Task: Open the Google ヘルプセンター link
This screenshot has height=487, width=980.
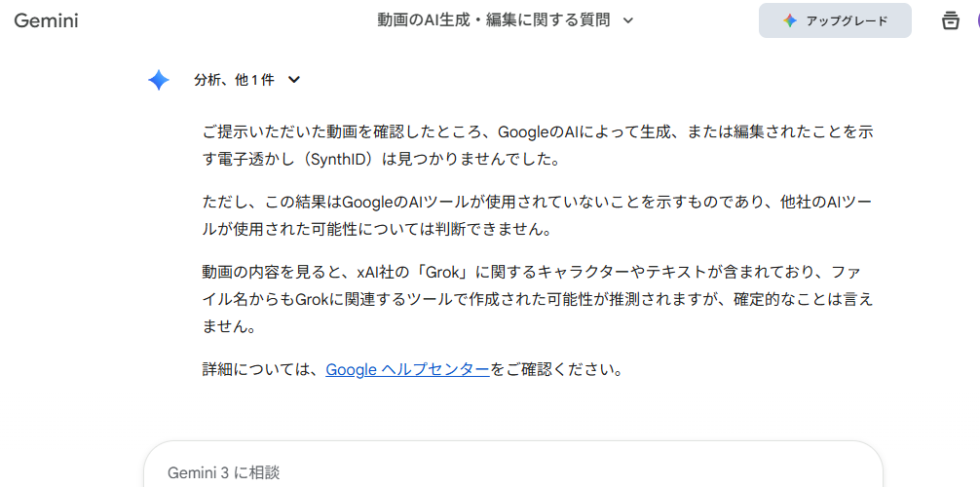Action: (x=407, y=370)
